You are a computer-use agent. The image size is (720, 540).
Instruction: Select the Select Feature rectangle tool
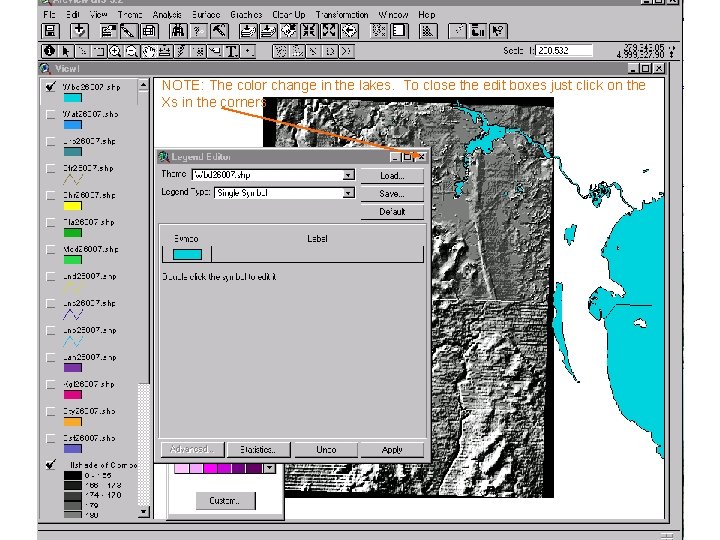click(99, 51)
